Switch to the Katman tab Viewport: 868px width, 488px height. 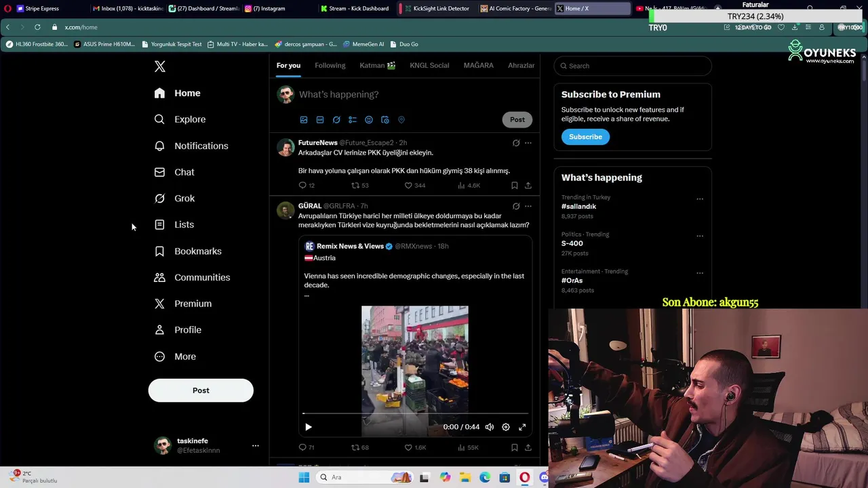click(x=378, y=66)
